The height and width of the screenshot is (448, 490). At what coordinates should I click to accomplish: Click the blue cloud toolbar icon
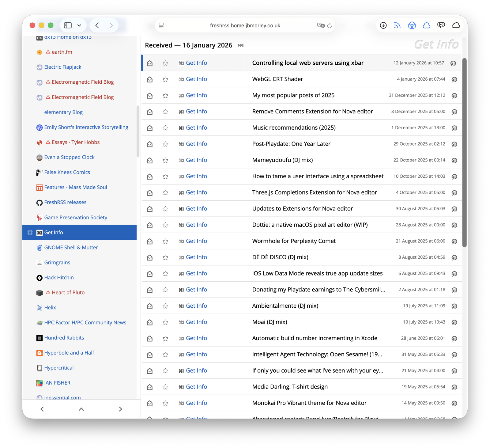pos(426,25)
